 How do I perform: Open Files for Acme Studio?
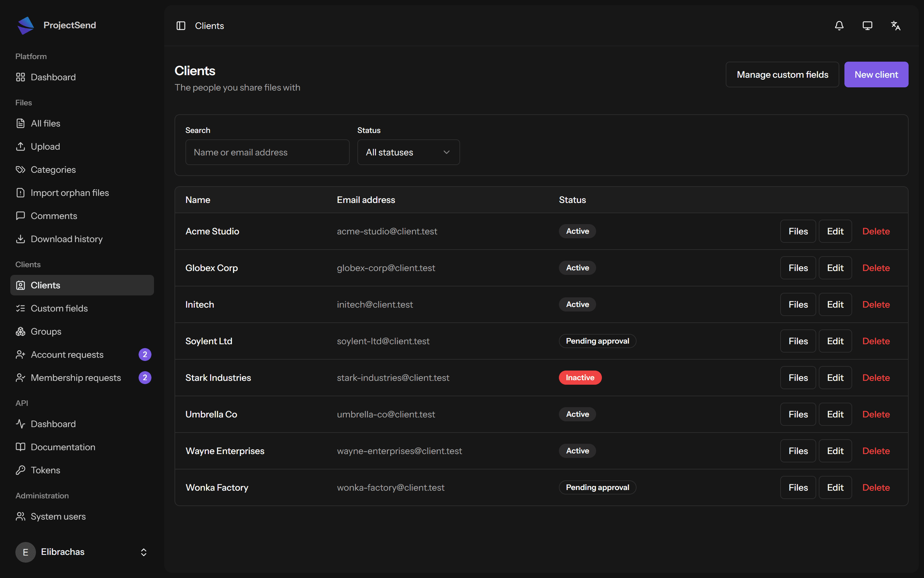click(x=798, y=231)
